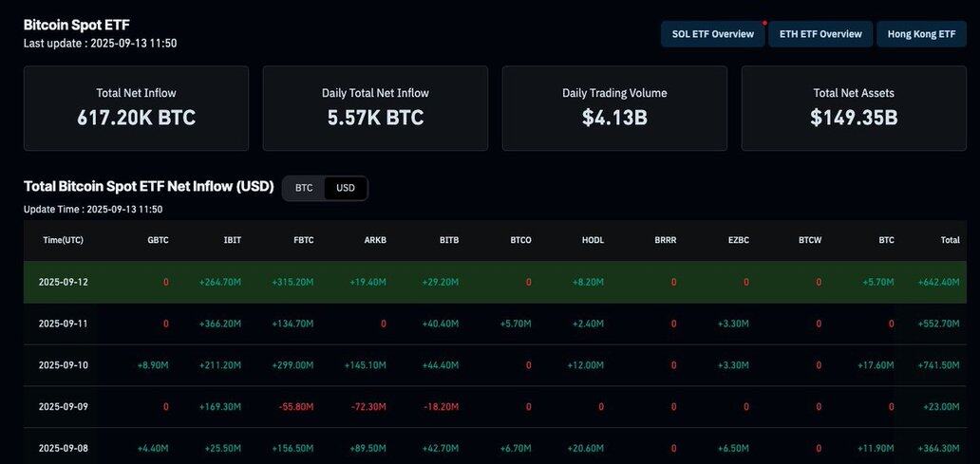This screenshot has width=980, height=464.
Task: Select the 2025-09-11 date row
Action: tap(495, 324)
